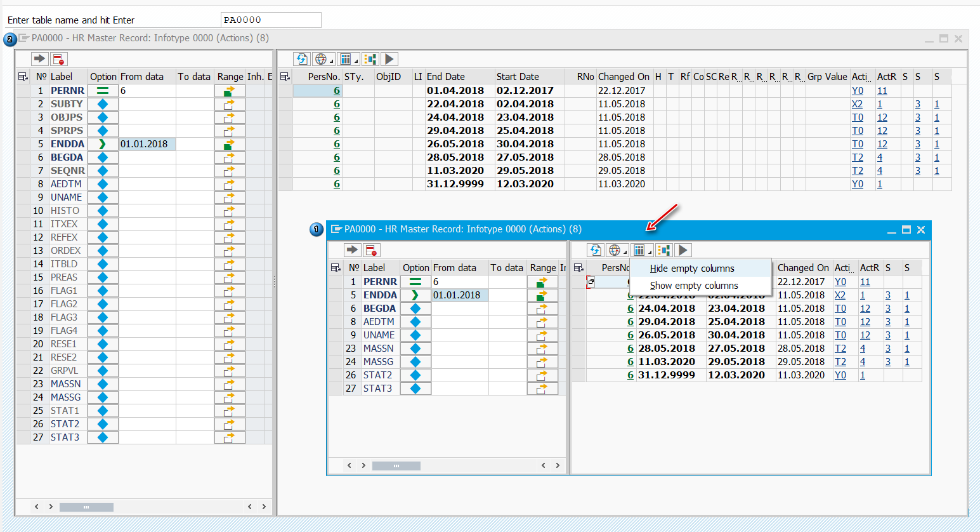Click the Refresh icon in back window results toolbar
Viewport: 980px width, 532px height.
click(301, 59)
